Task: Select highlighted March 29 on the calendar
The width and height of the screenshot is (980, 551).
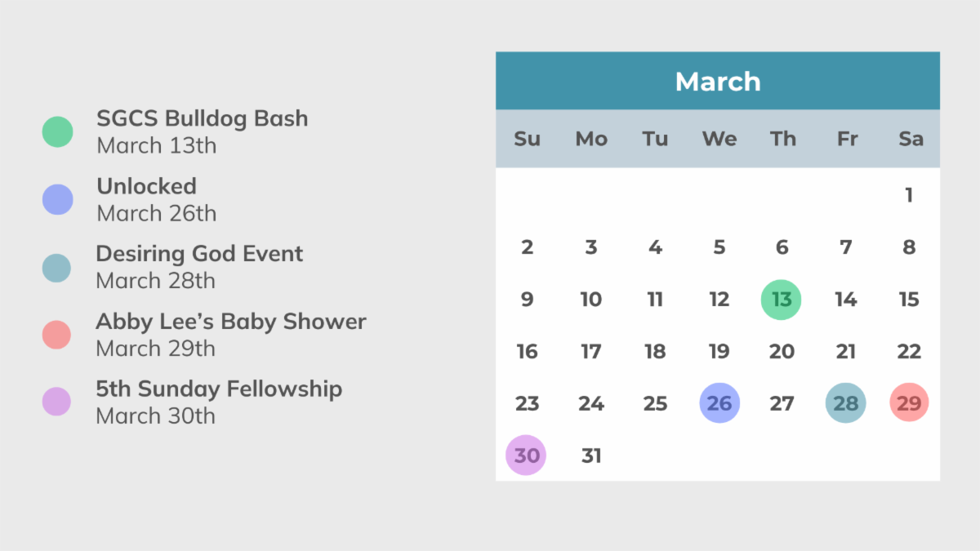Action: tap(909, 403)
